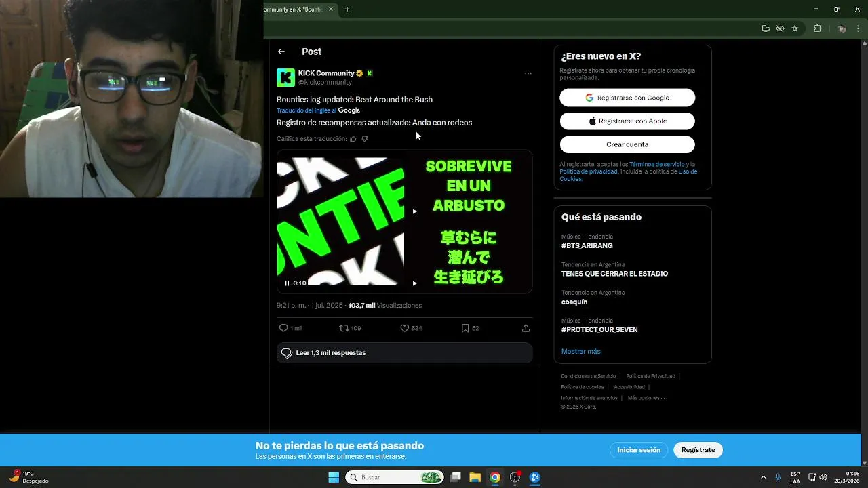Open Leer 1,3 mil respuestas

pos(404,353)
